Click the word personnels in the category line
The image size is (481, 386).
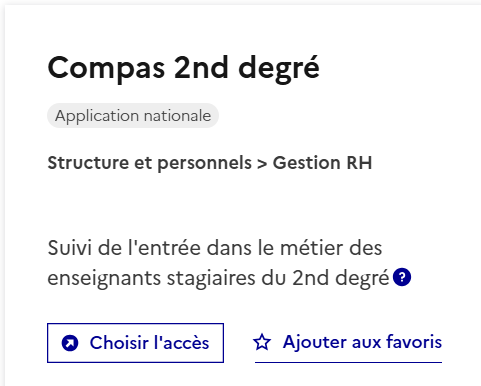click(205, 164)
